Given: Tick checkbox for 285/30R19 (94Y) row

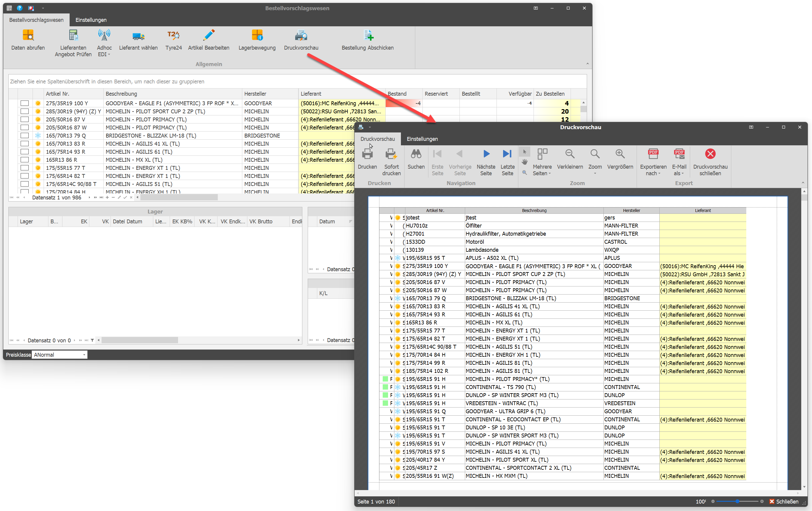Looking at the screenshot, I should pos(24,112).
